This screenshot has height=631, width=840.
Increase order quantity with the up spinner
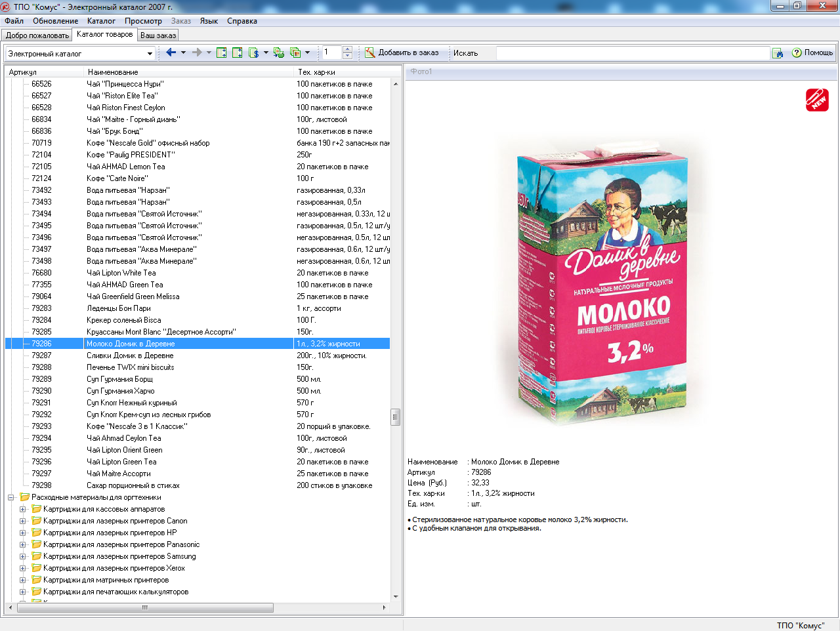pyautogui.click(x=347, y=49)
